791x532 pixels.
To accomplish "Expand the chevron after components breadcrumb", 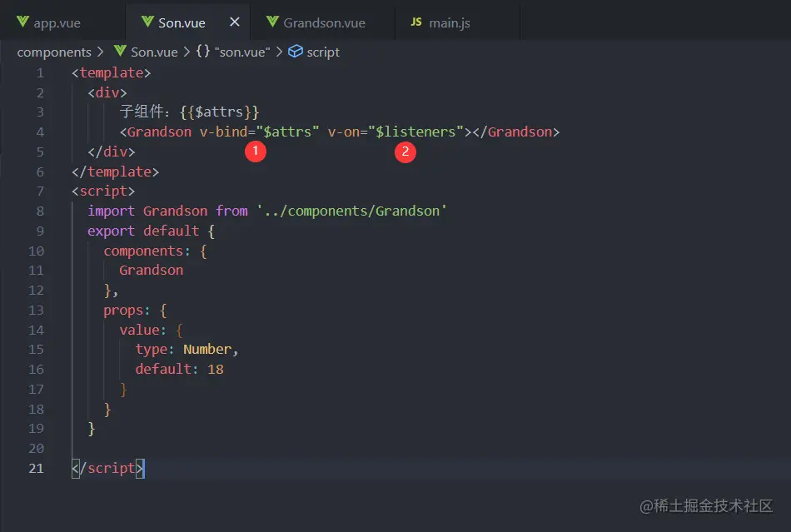I will tap(100, 52).
